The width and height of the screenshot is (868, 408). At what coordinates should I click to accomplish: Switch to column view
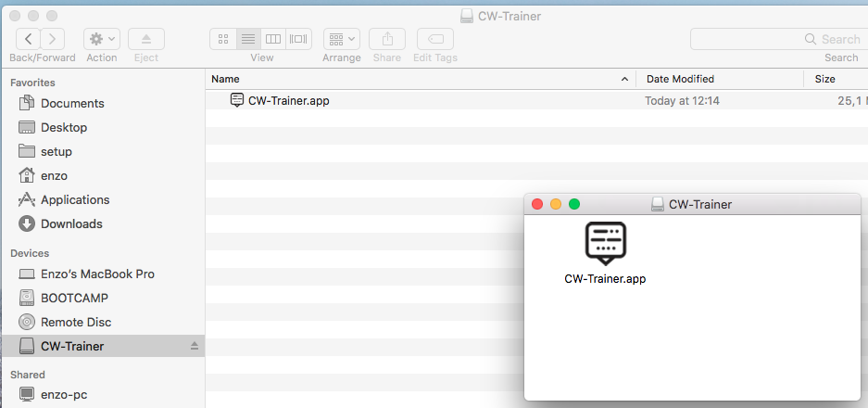273,39
